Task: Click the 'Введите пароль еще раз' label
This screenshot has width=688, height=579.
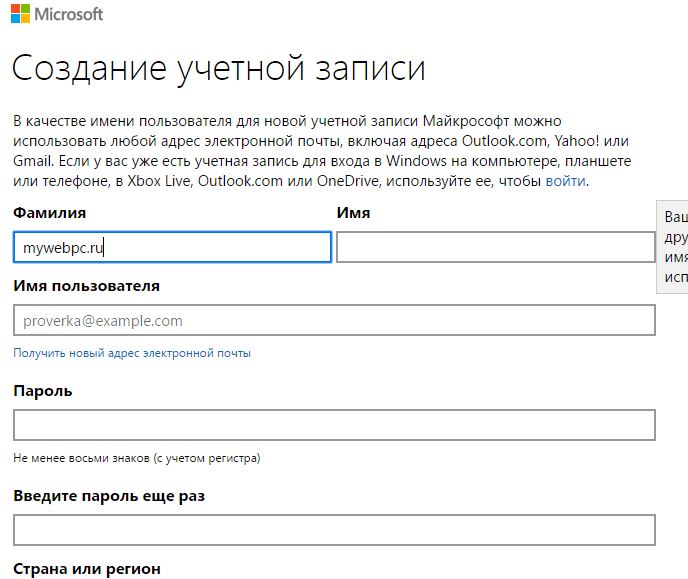Action: coord(109,496)
